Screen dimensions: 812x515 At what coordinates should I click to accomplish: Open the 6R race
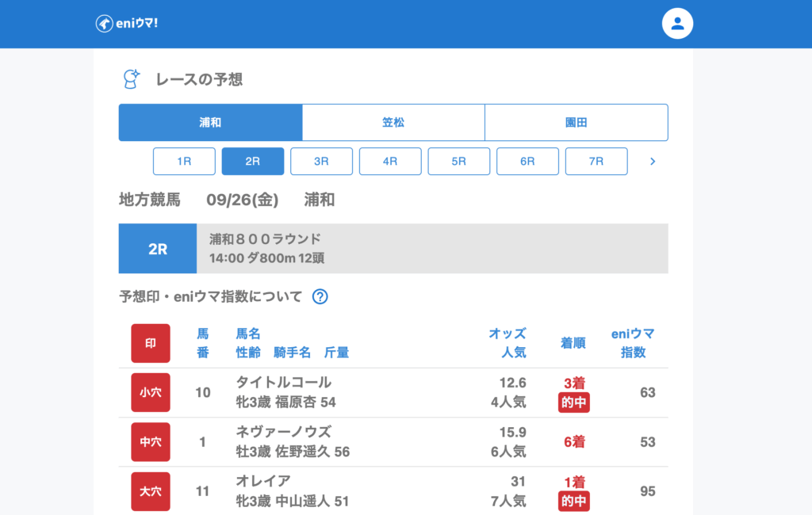point(527,161)
